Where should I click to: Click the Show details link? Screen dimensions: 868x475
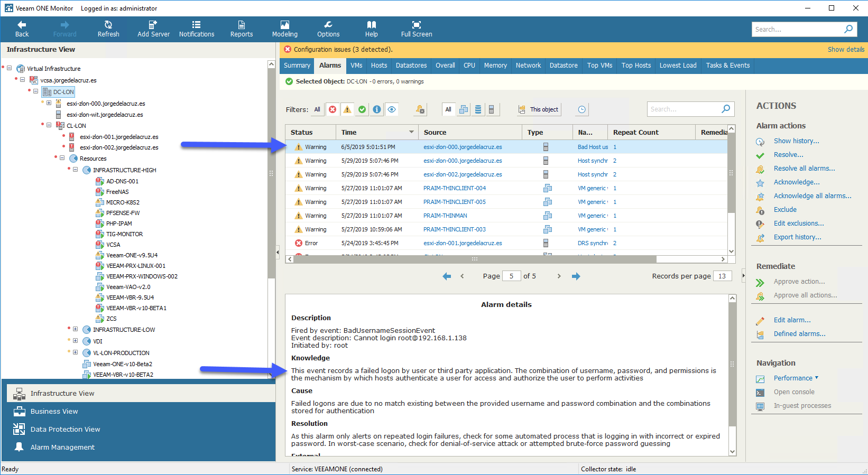(846, 49)
